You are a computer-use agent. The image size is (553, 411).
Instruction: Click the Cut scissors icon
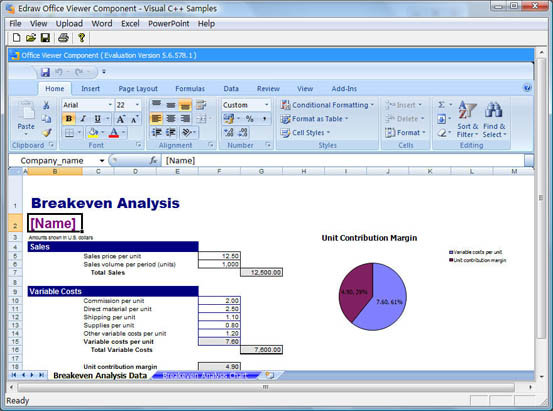46,105
